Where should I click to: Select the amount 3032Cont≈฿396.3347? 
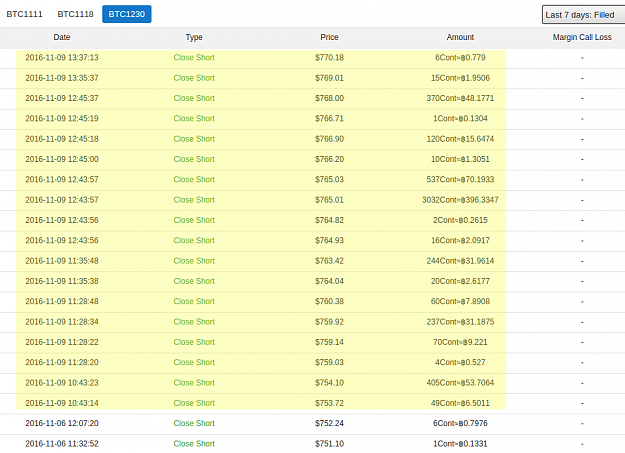[460, 200]
